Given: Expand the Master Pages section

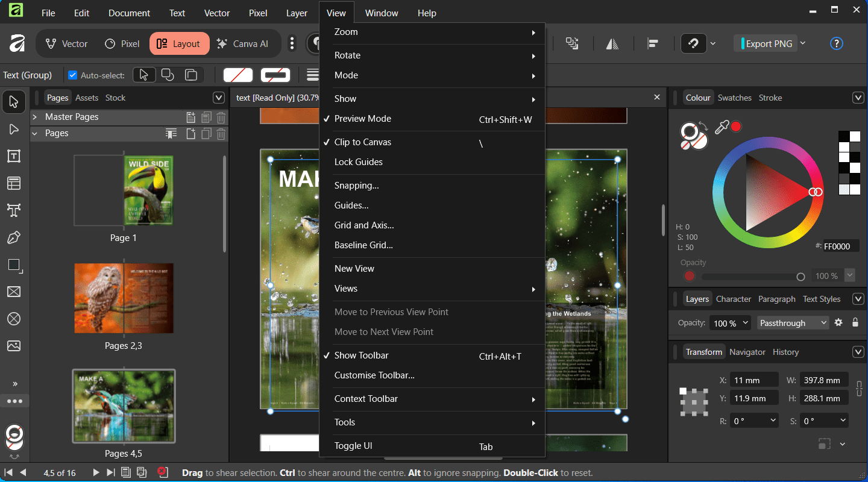Looking at the screenshot, I should 35,117.
